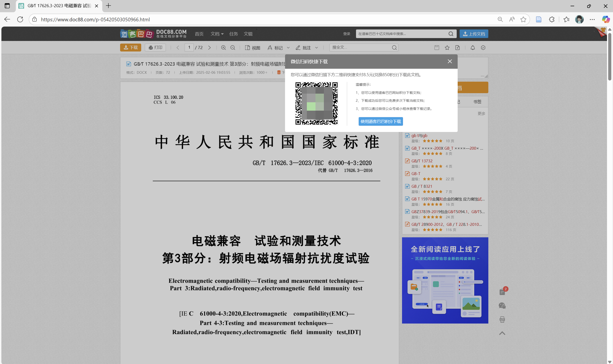Open the 任务 menu item
The width and height of the screenshot is (613, 364).
tap(234, 34)
